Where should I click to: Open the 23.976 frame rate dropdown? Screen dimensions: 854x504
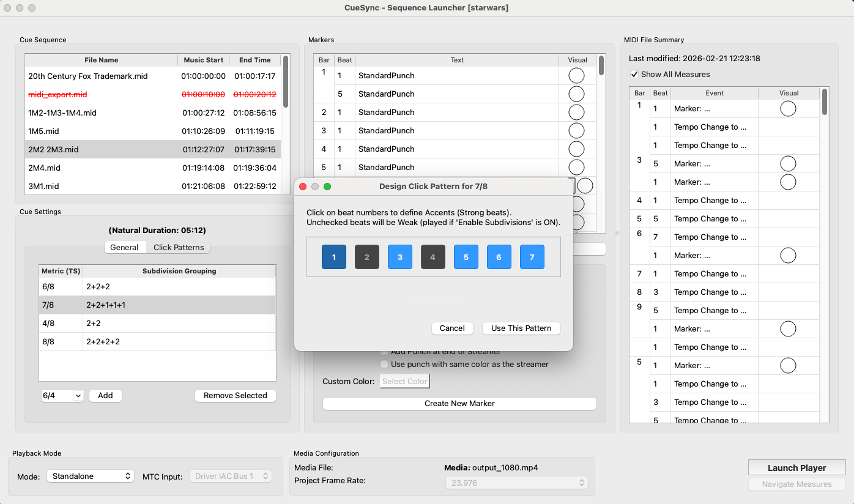pyautogui.click(x=516, y=483)
